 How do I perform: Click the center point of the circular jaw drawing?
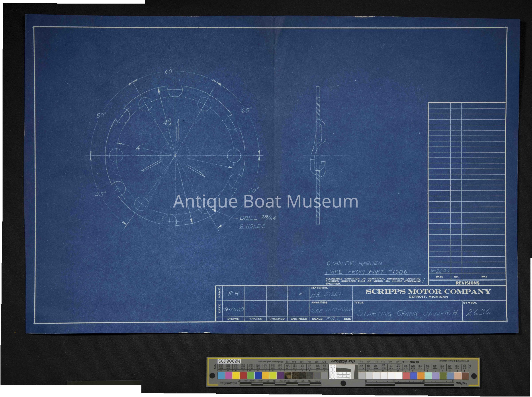pyautogui.click(x=175, y=155)
